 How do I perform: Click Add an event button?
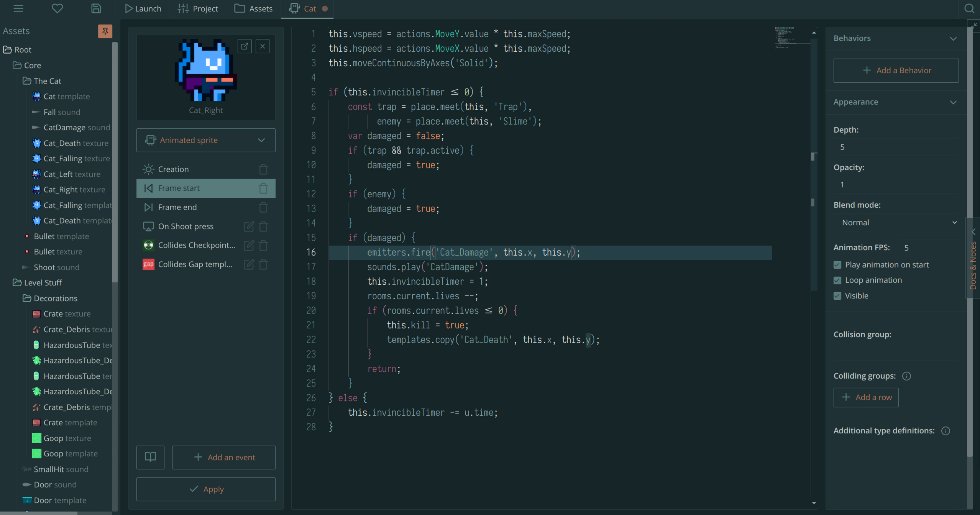pyautogui.click(x=224, y=457)
